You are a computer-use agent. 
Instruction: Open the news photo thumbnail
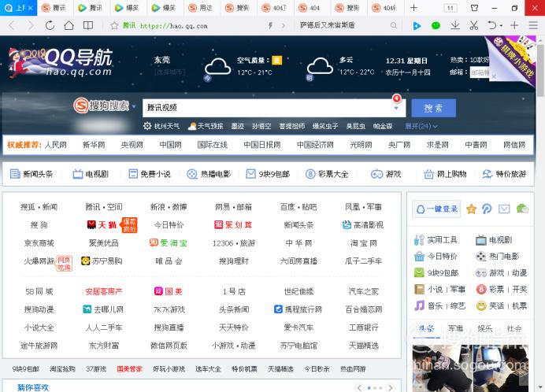470,368
